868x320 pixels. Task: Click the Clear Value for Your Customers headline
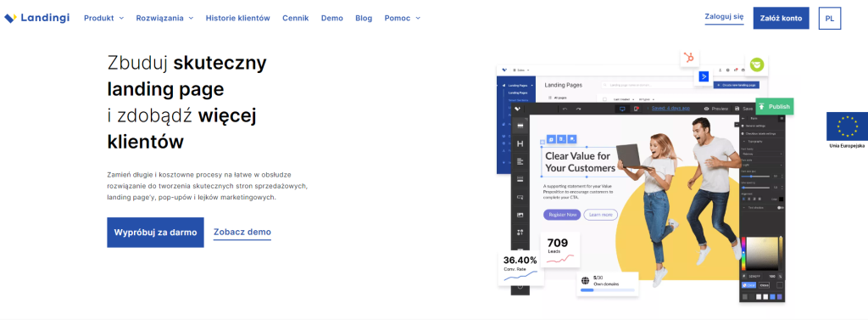tap(580, 162)
